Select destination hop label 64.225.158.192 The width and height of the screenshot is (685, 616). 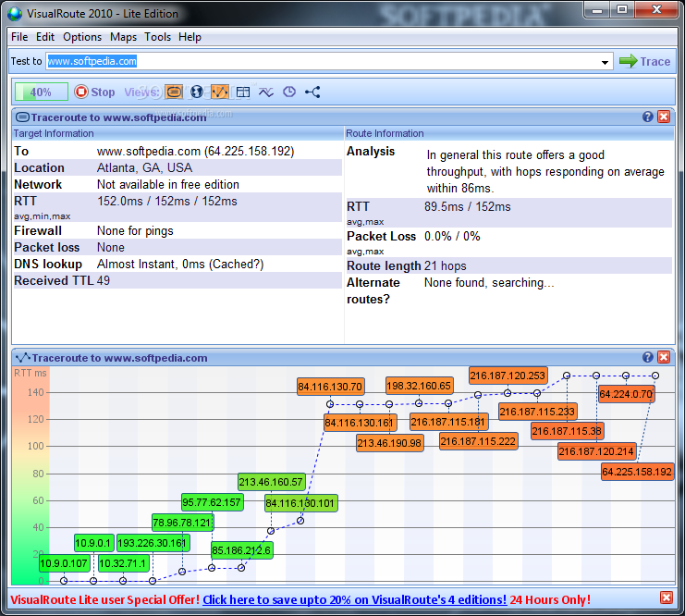[637, 472]
